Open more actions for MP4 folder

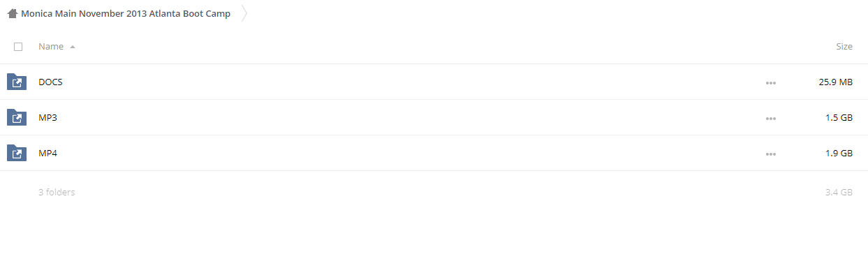771,154
